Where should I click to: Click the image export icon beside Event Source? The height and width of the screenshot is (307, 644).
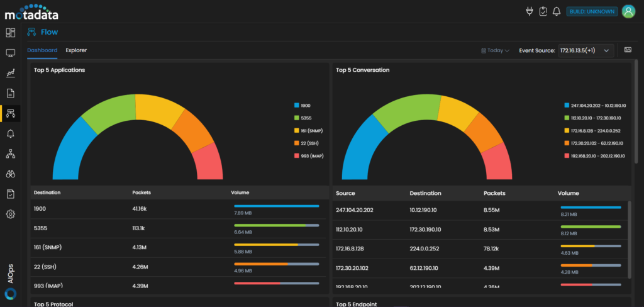[x=627, y=50]
